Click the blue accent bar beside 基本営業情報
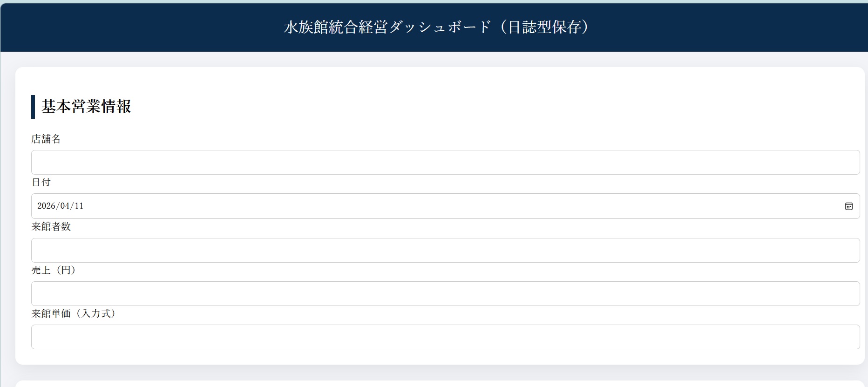The height and width of the screenshot is (387, 868). coord(33,107)
